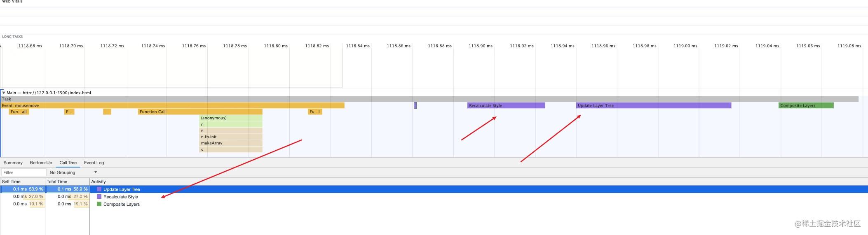Viewport: 868px width, 235px height.
Task: Select the Fun...all block
Action: point(19,112)
